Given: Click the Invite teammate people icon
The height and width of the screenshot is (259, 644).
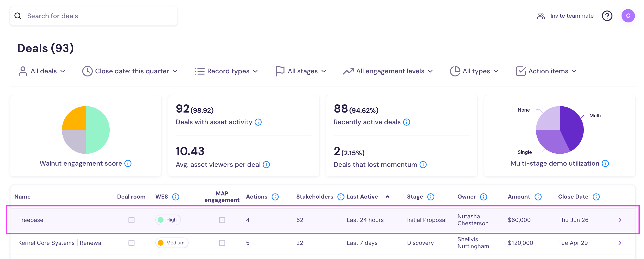Looking at the screenshot, I should click(x=541, y=16).
